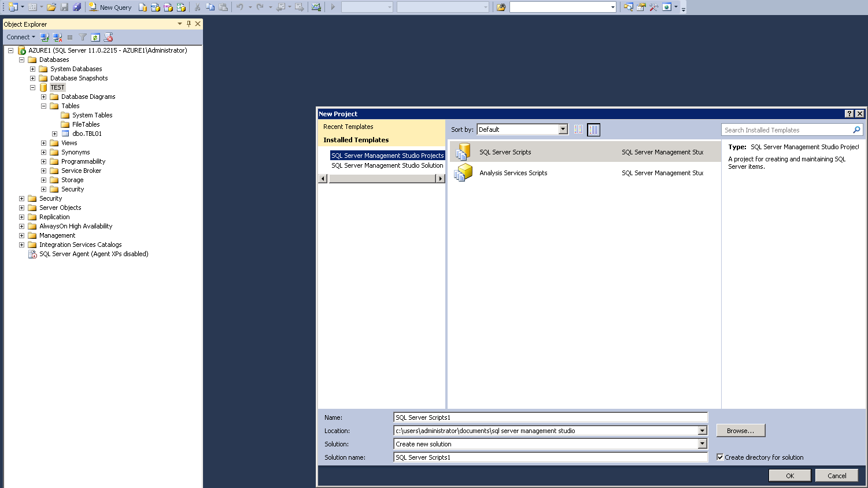The height and width of the screenshot is (488, 868).
Task: Click the Copy toolbar icon
Action: coord(210,7)
